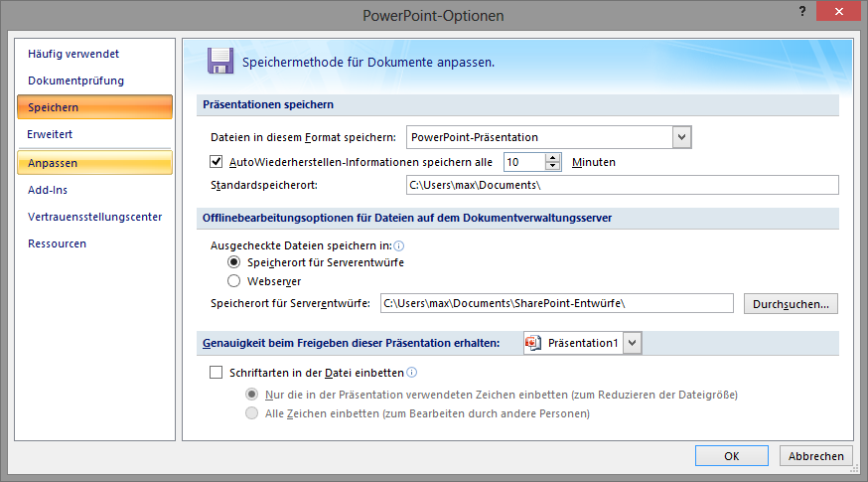
Task: Confirm with the OK button
Action: 731,456
